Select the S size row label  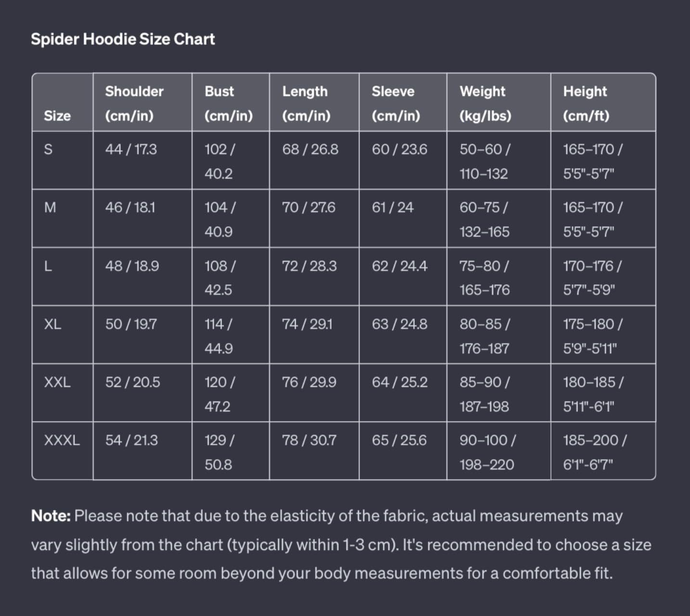(48, 149)
